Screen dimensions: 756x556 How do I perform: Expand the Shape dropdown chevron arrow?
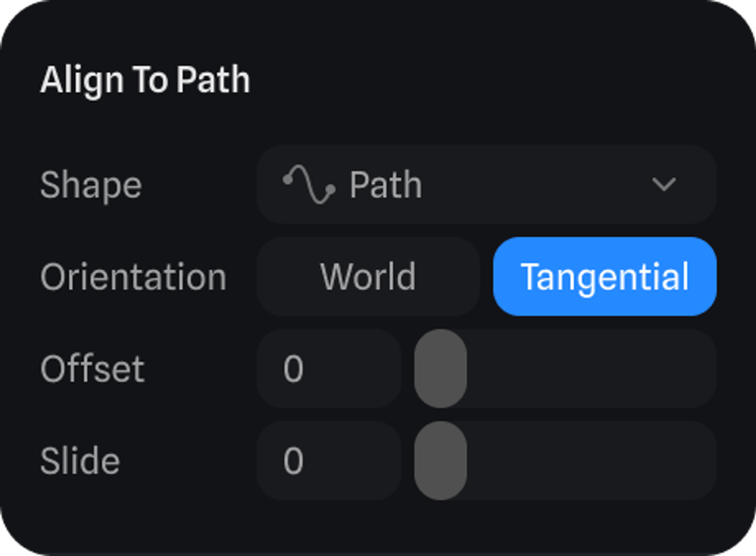[x=664, y=185]
